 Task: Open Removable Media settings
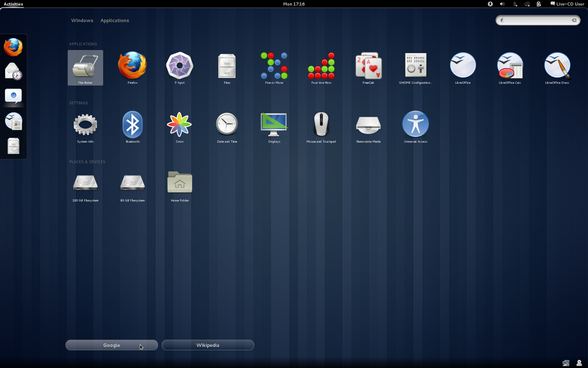tap(368, 127)
